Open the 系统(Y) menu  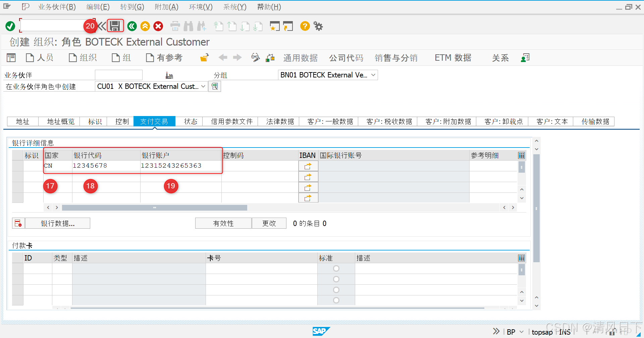pos(234,7)
